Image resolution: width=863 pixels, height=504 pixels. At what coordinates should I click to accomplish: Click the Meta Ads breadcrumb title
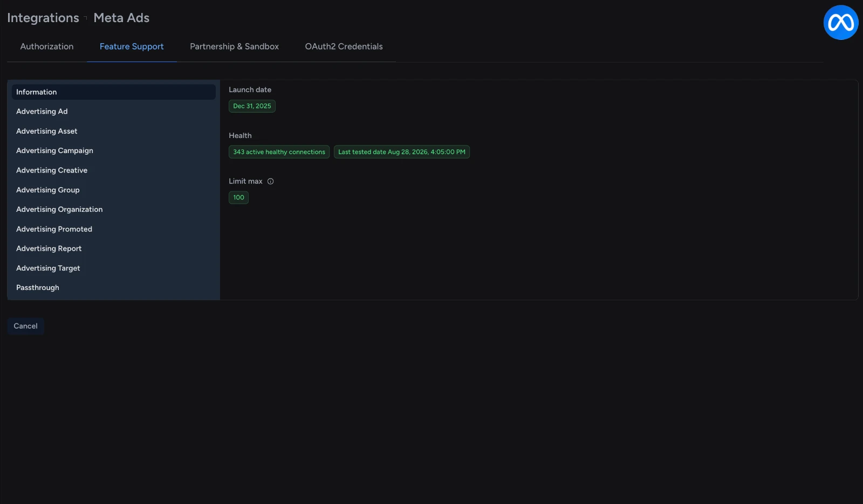tap(121, 18)
